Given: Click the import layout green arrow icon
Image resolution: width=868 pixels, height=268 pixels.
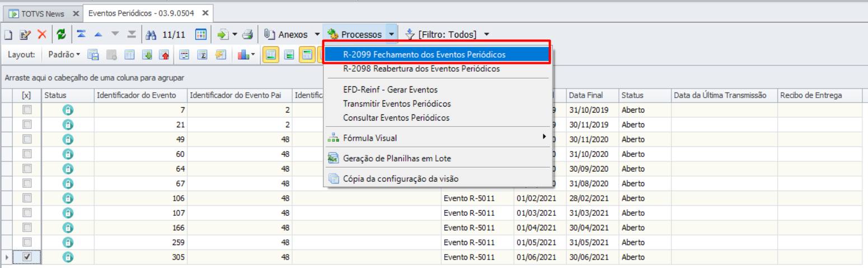Looking at the screenshot, I should (x=147, y=55).
